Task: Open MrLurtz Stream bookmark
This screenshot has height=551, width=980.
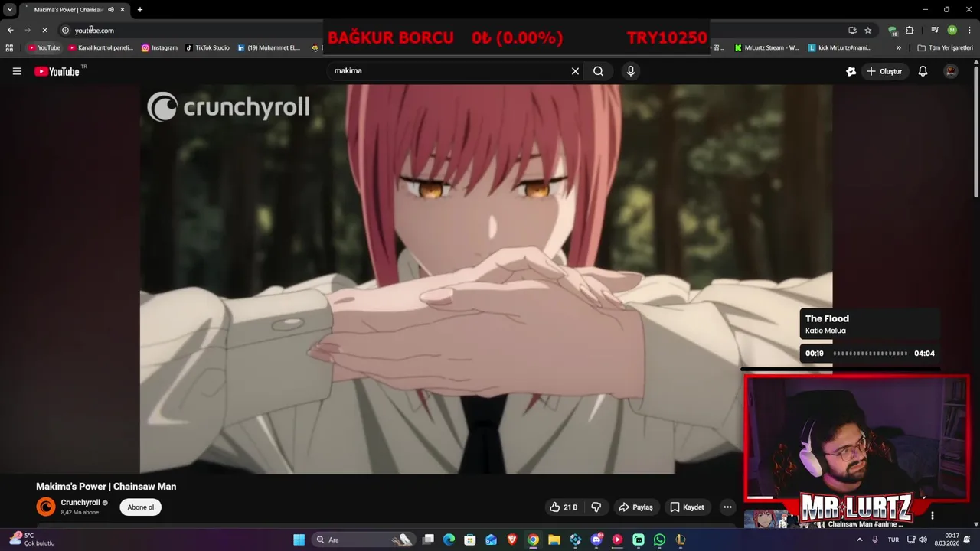Action: [766, 47]
